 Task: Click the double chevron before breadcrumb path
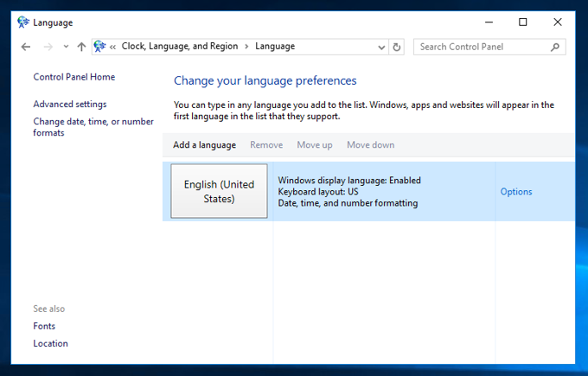(112, 47)
